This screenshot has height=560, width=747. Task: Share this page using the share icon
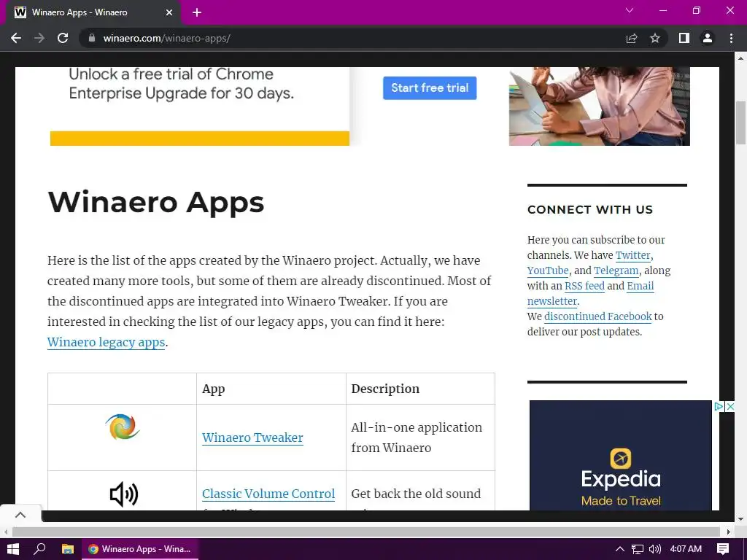point(632,38)
